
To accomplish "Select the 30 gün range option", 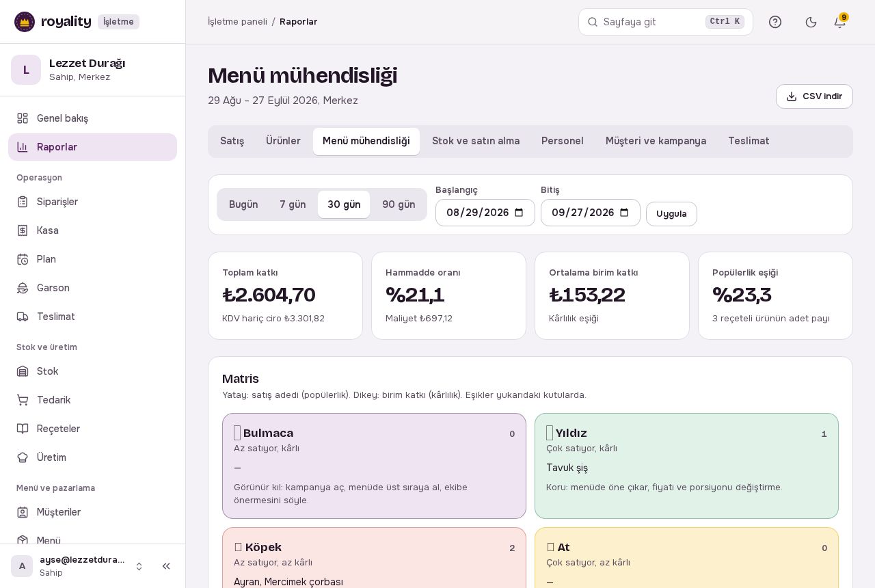I will click(x=344, y=204).
